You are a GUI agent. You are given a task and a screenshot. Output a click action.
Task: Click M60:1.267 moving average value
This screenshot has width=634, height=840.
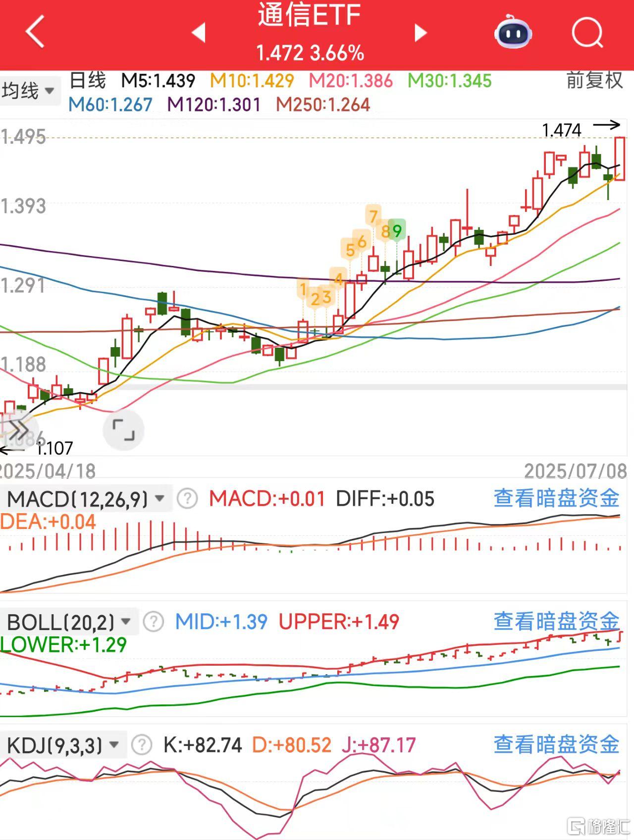[110, 105]
